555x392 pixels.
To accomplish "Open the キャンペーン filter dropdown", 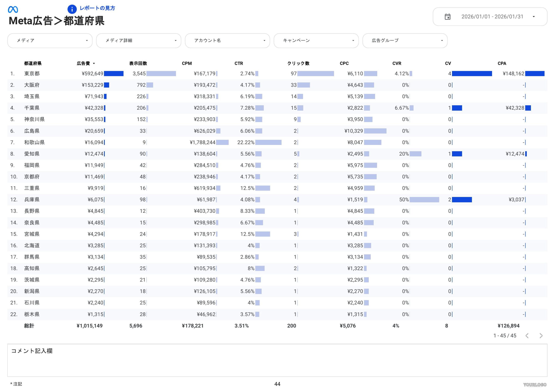I will point(316,41).
